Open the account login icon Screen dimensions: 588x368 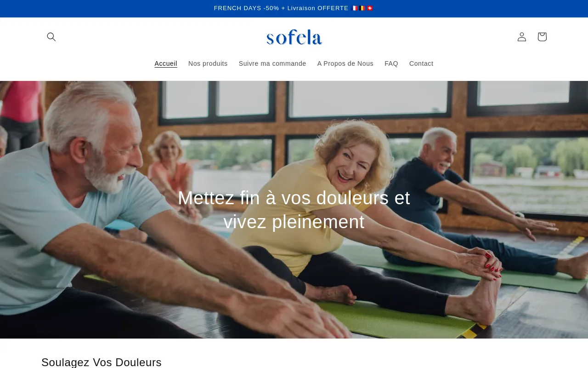point(522,37)
